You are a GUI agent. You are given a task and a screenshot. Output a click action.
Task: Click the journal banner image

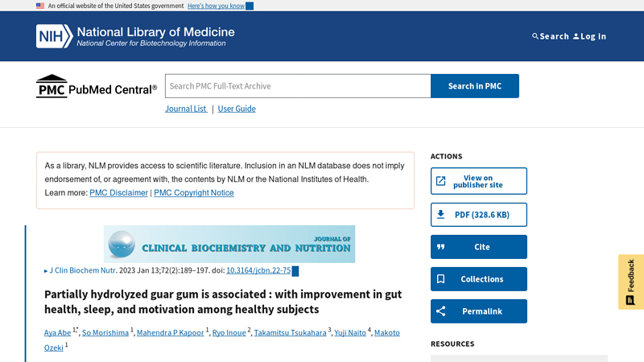[229, 244]
